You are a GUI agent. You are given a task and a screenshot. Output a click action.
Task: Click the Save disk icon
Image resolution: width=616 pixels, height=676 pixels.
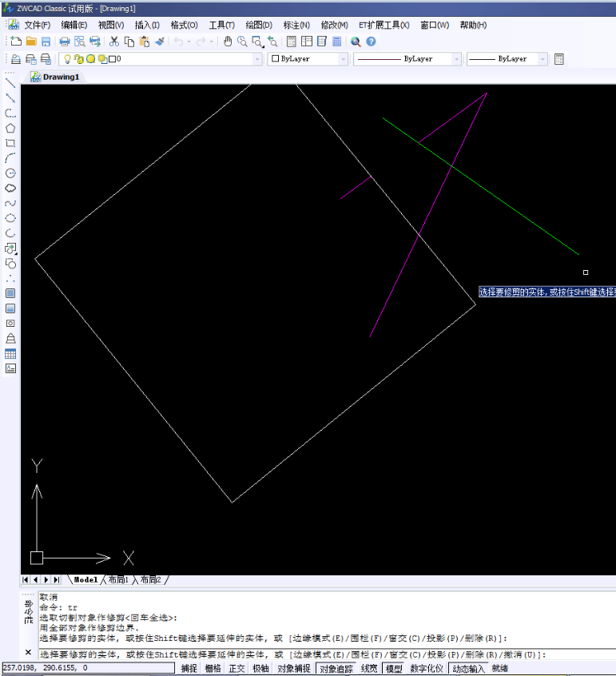point(46,42)
